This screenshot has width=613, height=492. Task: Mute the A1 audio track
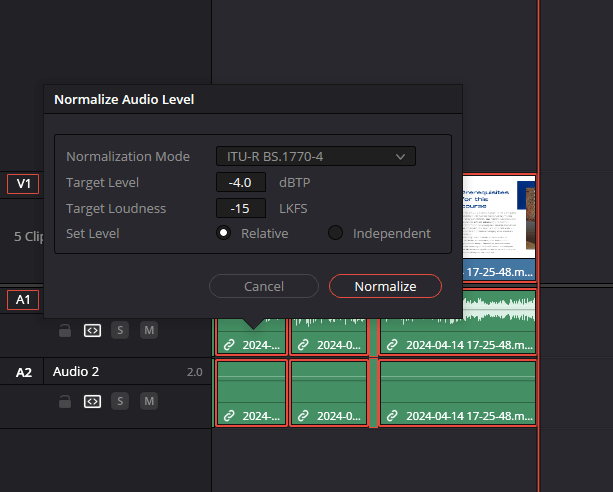coord(149,330)
